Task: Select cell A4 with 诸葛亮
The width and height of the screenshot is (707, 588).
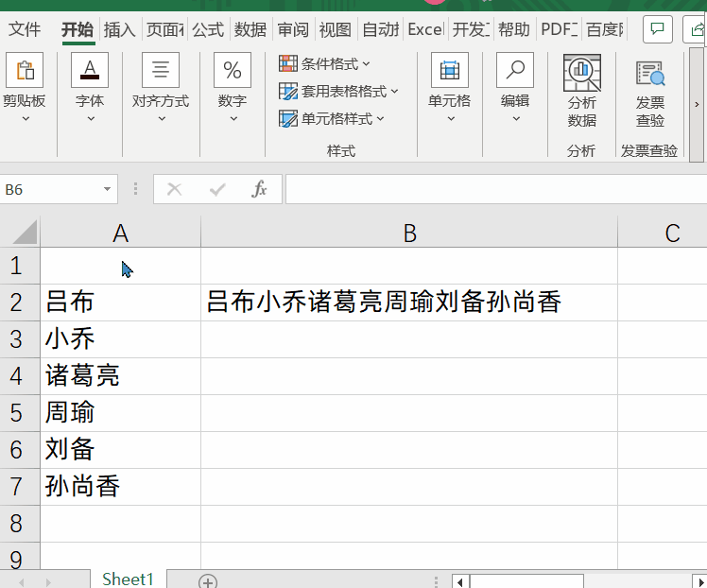Action: coord(120,376)
